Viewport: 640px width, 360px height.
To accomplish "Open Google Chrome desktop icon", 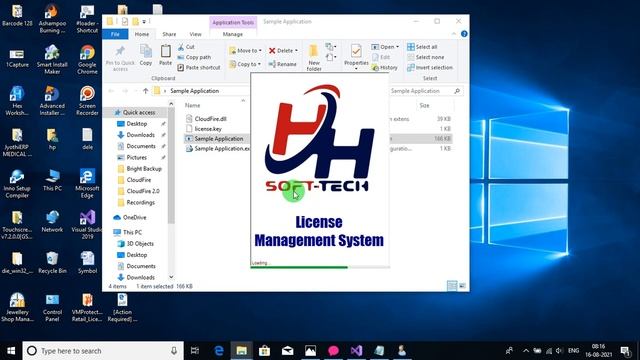I will coord(87,60).
